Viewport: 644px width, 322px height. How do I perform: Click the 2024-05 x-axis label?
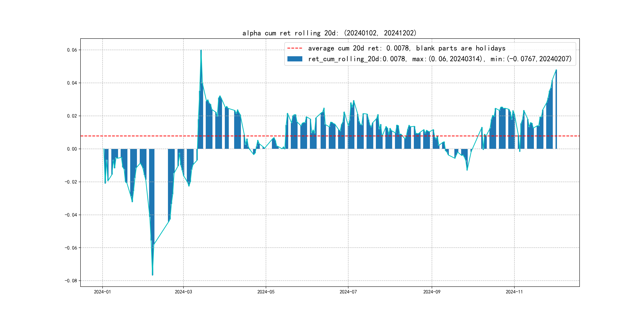click(x=266, y=292)
